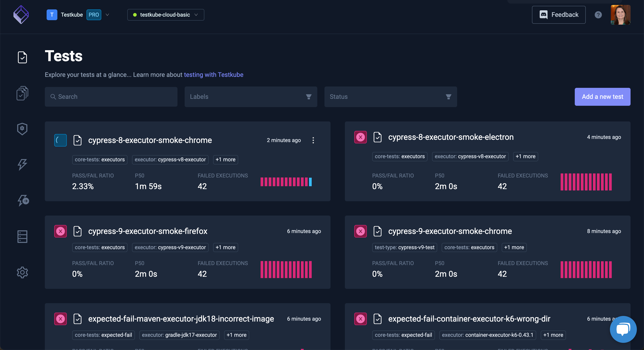Click test file icon of expected-fail-maven-executor-jdk18-incorrect-image
Image resolution: width=644 pixels, height=350 pixels.
click(78, 319)
